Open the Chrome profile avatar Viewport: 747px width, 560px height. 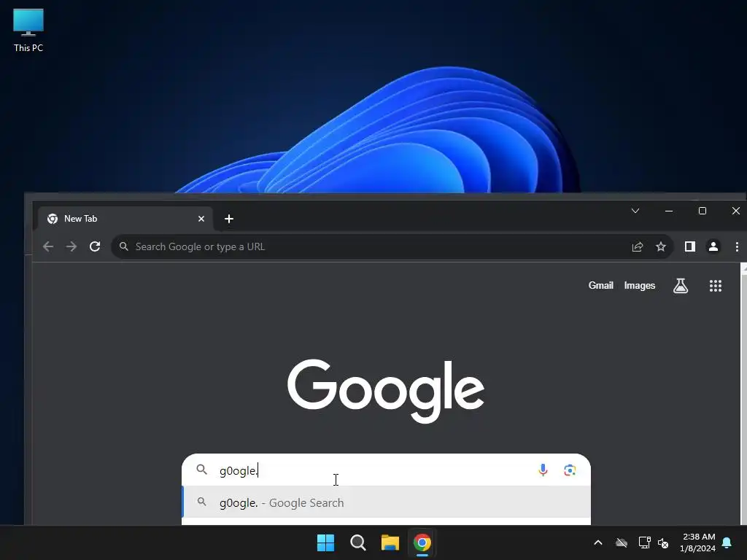tap(713, 246)
